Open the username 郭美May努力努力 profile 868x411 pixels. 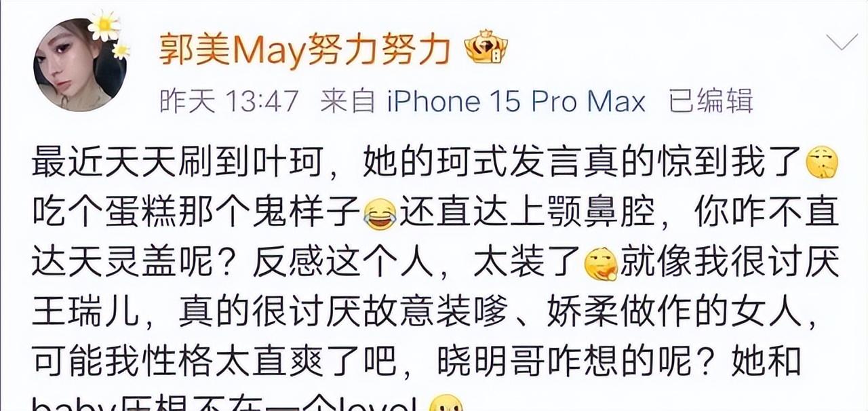(305, 50)
